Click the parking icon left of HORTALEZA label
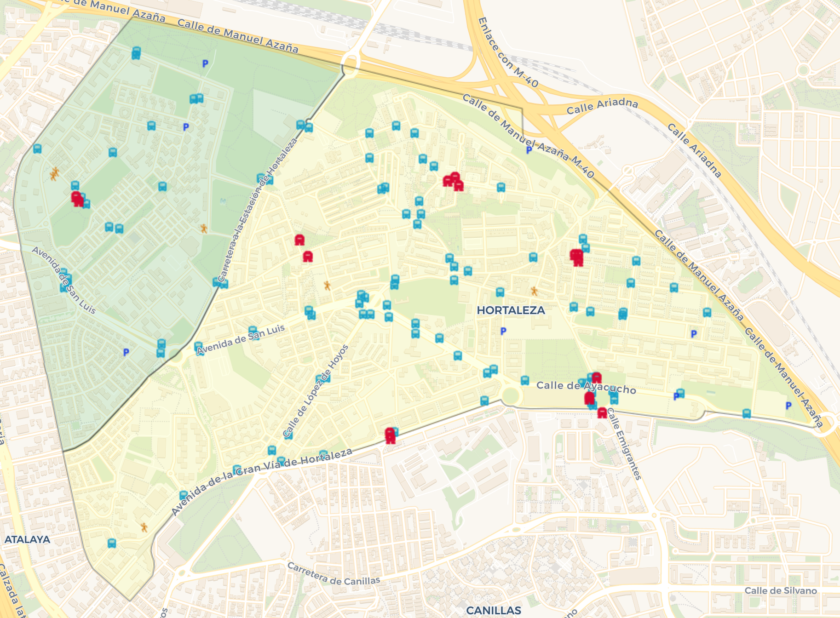Viewport: 840px width, 618px height. point(503,331)
